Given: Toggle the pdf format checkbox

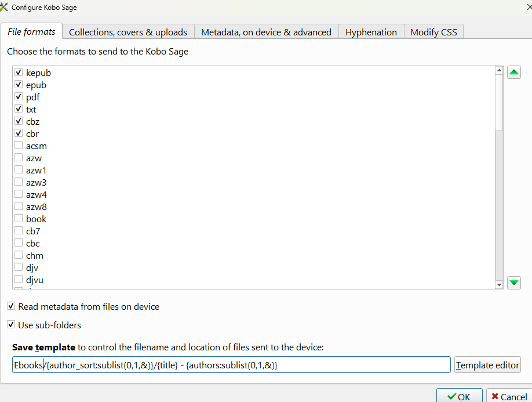Looking at the screenshot, I should pos(19,97).
